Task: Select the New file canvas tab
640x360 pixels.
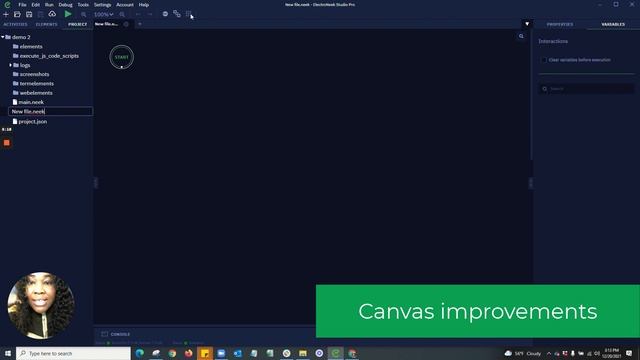Action: click(107, 24)
